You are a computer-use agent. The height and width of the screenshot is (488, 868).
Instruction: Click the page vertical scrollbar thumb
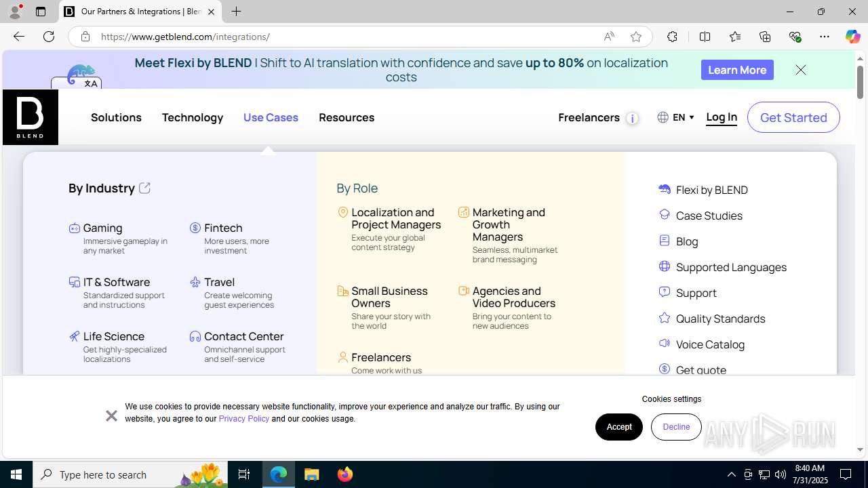tap(860, 83)
